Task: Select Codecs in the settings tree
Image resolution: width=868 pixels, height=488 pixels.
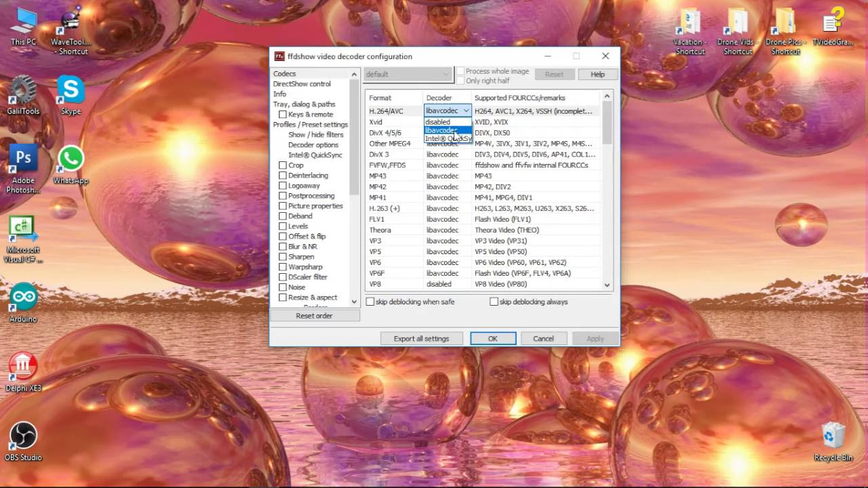Action: click(x=285, y=74)
